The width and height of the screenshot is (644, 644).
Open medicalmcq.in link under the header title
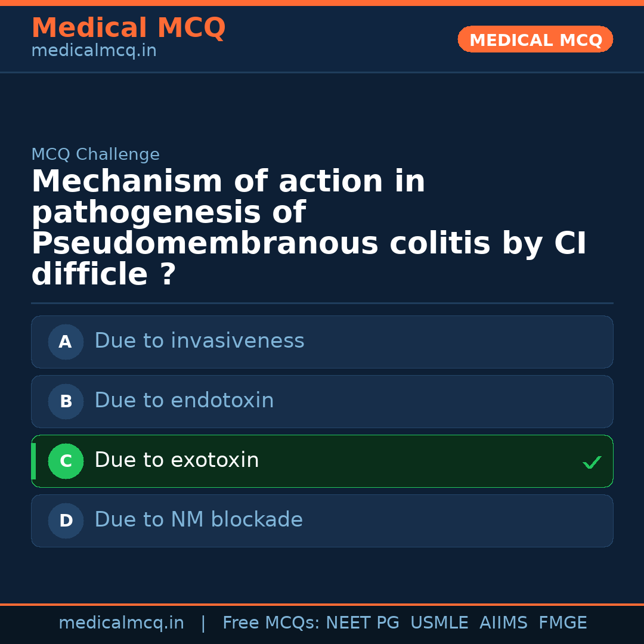(x=94, y=51)
